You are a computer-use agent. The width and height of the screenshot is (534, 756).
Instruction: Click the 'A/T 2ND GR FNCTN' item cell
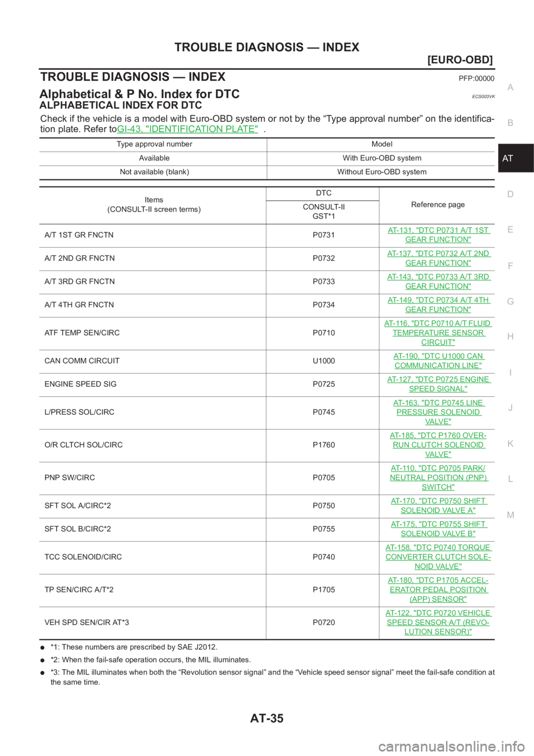pos(152,259)
